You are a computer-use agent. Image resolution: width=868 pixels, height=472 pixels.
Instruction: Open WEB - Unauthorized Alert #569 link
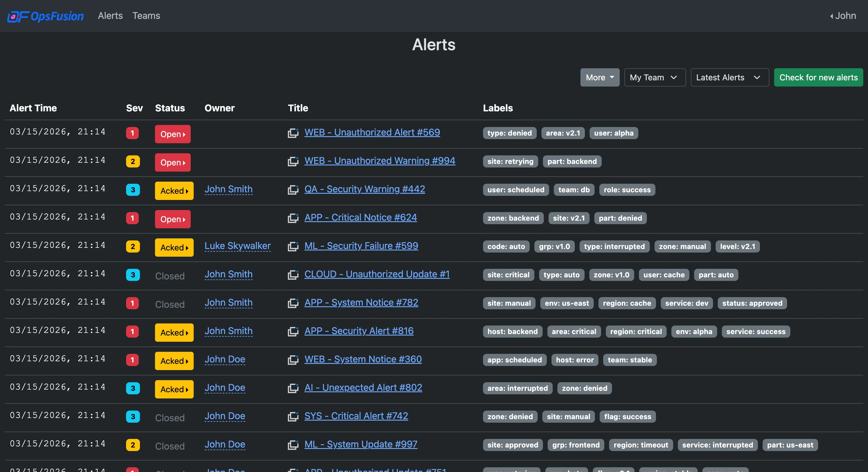point(372,132)
